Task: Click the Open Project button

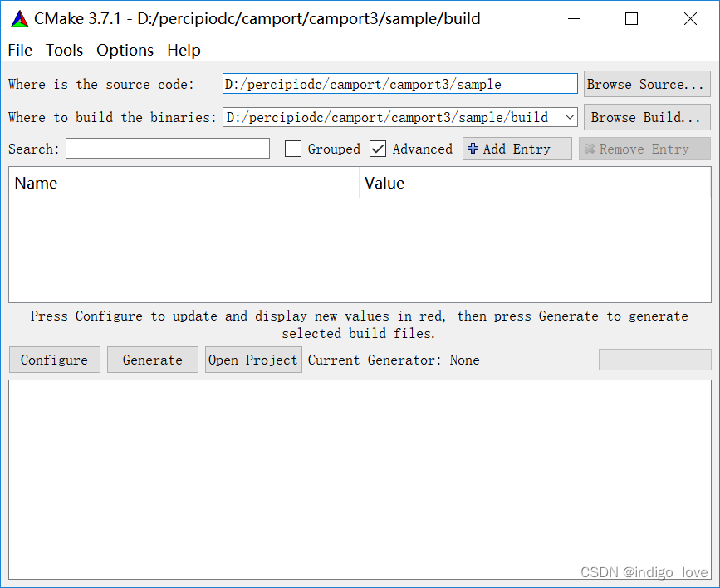Action: click(253, 360)
